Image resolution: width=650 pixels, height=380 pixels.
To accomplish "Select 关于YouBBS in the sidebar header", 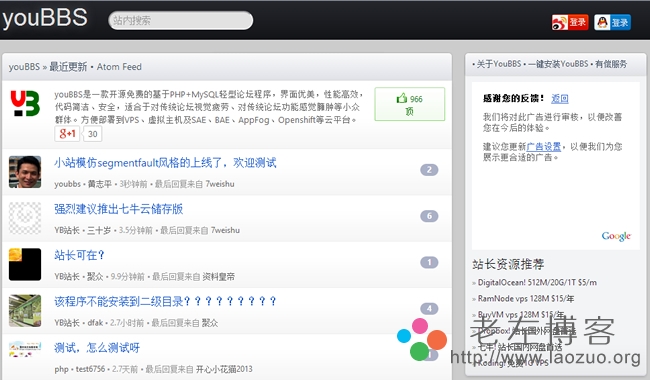I will (x=499, y=64).
